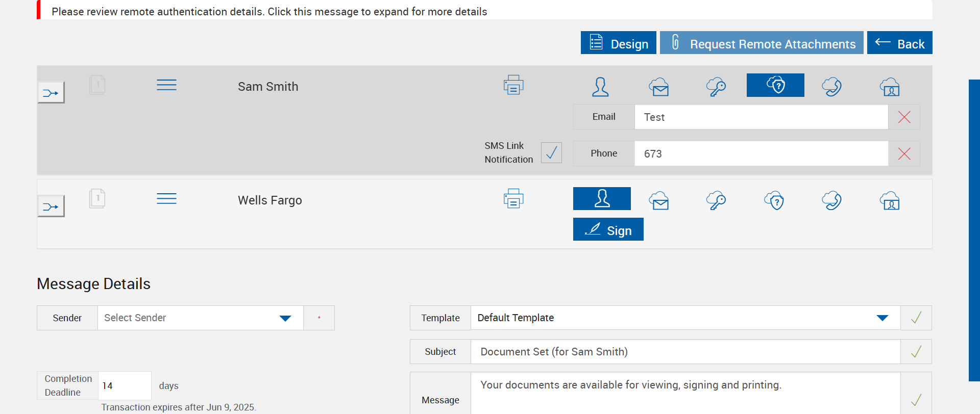
Task: Expand the Default Template dropdown
Action: click(x=882, y=318)
